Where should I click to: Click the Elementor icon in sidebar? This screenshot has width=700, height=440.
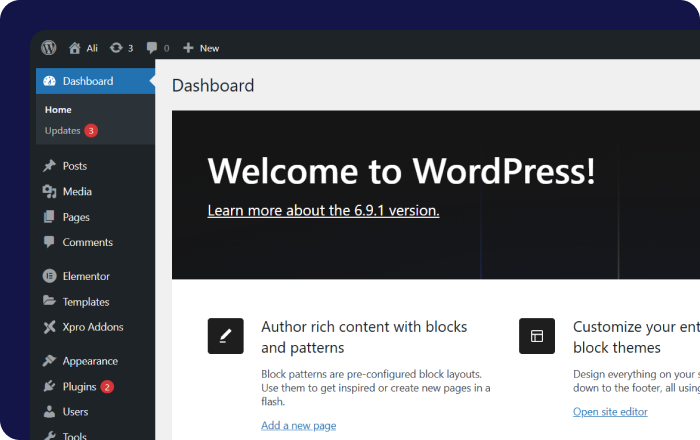click(x=49, y=276)
